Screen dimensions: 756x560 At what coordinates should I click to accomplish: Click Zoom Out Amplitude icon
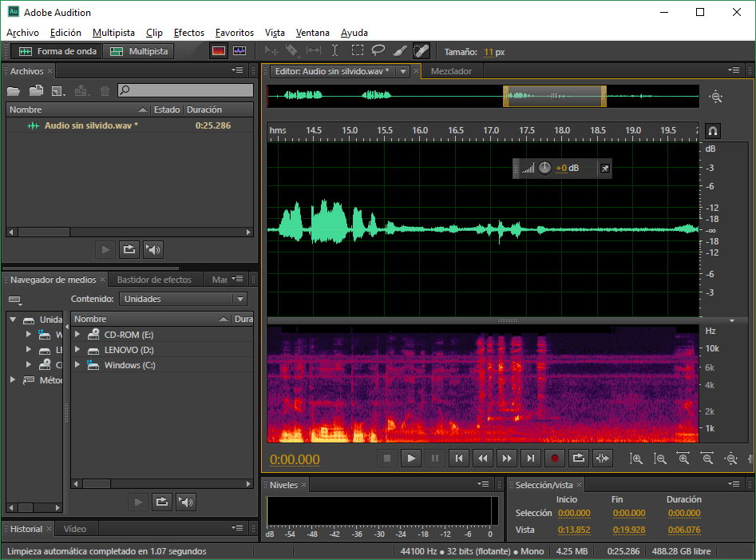(x=659, y=459)
